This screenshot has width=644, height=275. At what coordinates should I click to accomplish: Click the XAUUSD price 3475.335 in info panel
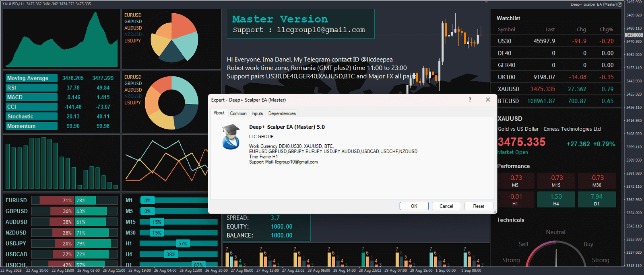521,142
